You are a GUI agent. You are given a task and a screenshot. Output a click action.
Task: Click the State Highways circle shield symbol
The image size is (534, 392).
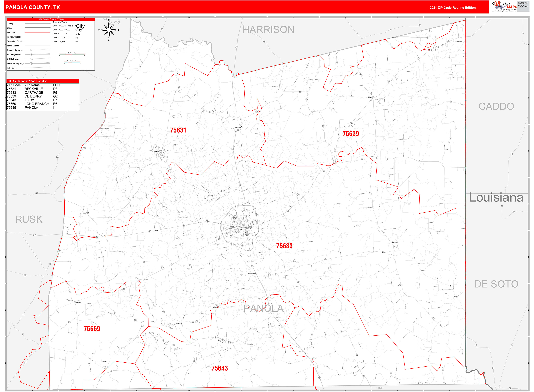coord(31,55)
